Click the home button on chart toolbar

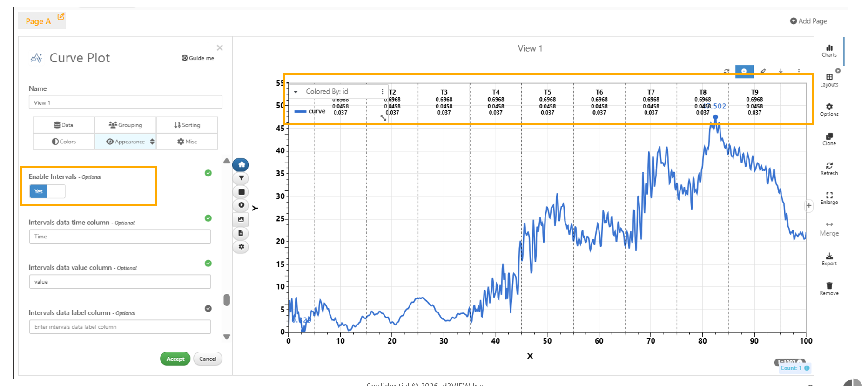click(241, 165)
